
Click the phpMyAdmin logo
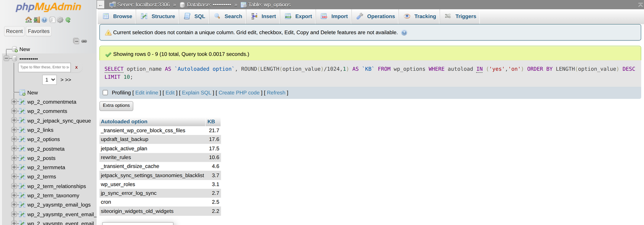pos(48,7)
